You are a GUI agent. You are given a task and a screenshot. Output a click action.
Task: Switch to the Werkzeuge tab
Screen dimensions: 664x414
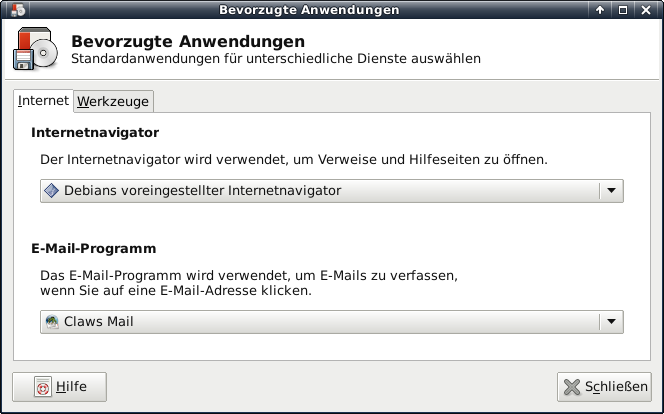click(x=113, y=102)
